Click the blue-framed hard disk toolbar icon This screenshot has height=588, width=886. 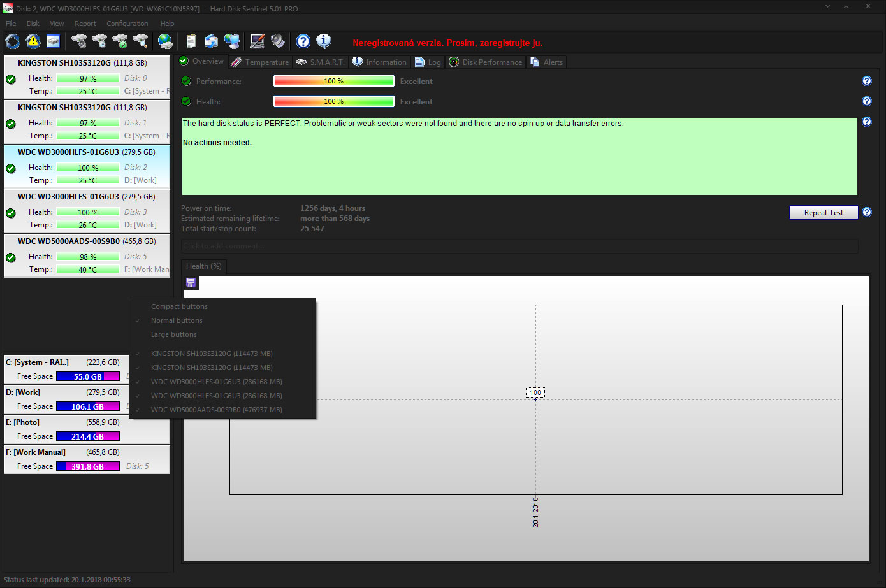(54, 41)
